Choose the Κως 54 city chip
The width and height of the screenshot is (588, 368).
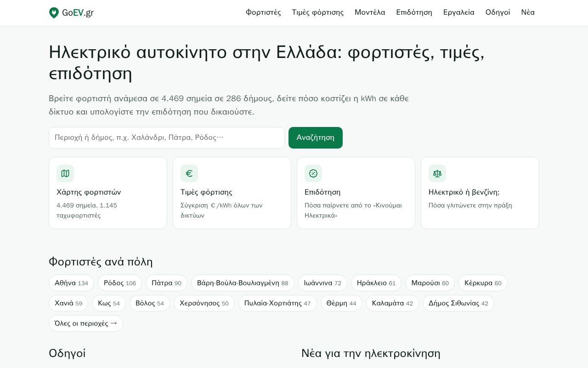tap(109, 303)
